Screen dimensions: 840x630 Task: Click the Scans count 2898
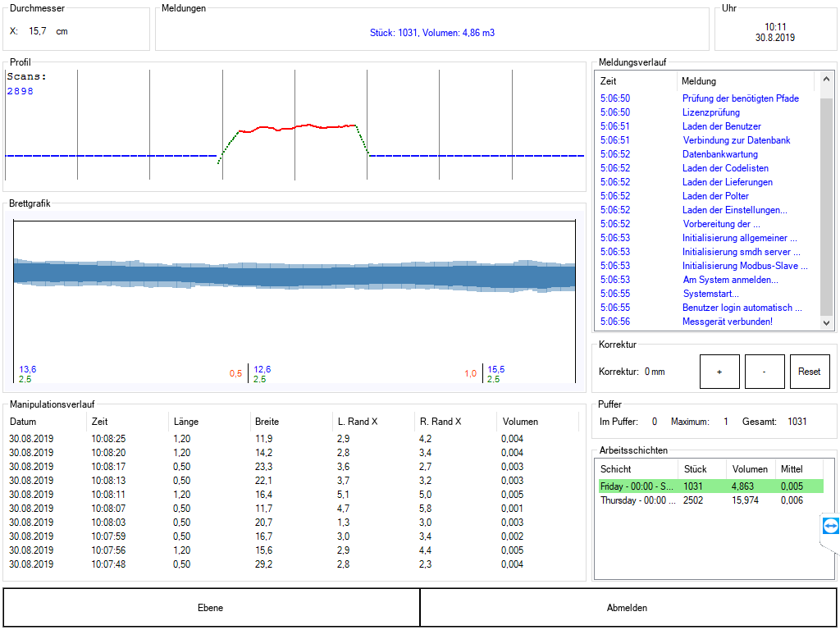21,91
